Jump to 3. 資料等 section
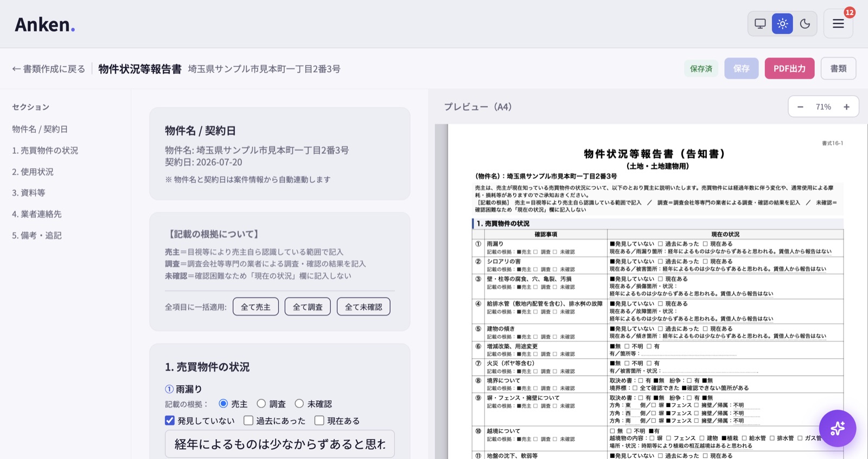 pyautogui.click(x=28, y=192)
